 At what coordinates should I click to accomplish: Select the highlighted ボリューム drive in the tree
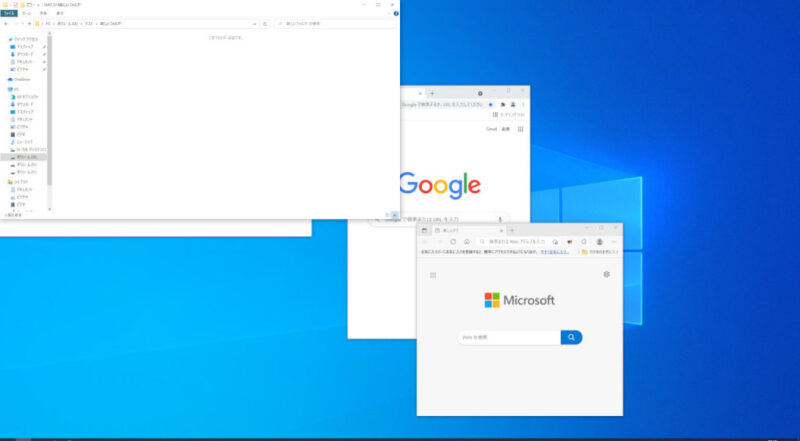[x=23, y=157]
